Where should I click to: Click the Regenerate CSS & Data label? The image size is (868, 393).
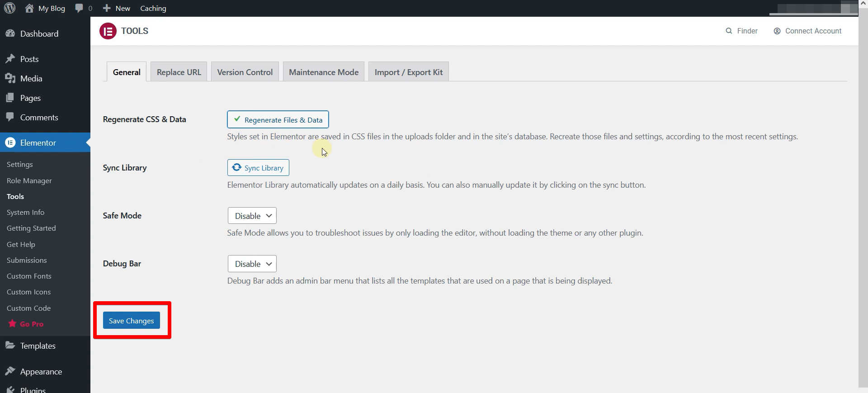144,119
